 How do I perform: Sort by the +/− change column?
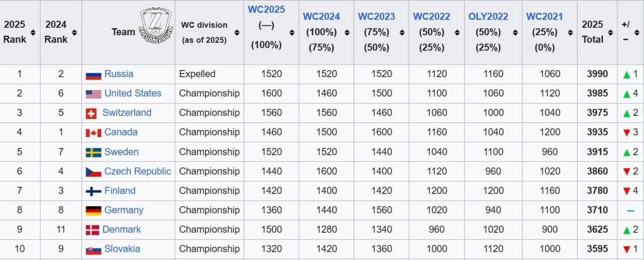click(x=637, y=32)
